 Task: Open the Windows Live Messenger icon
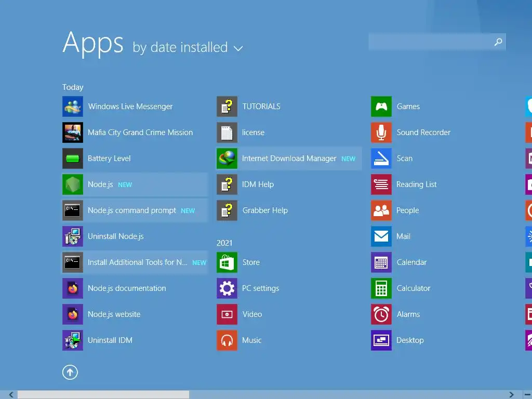73,107
